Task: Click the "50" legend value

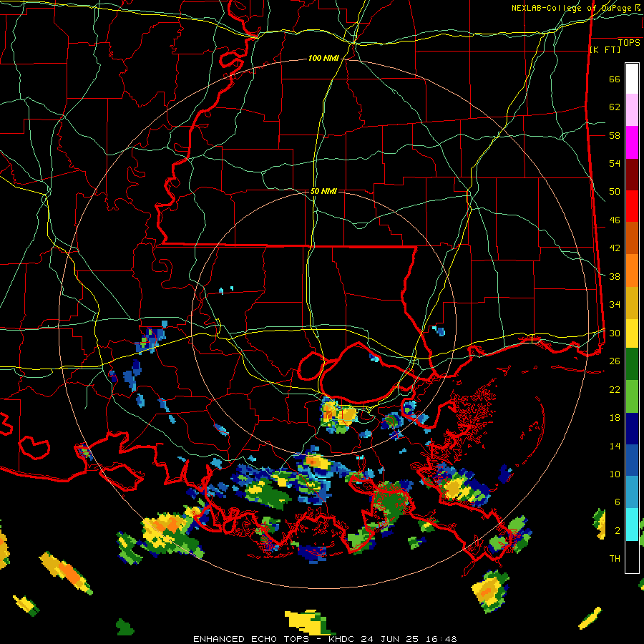Action: [615, 192]
